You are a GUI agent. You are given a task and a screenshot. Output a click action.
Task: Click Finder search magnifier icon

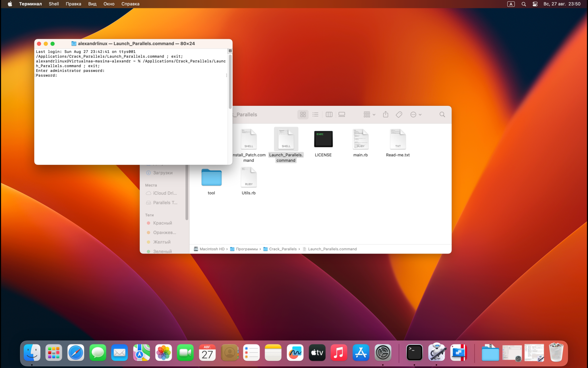point(442,114)
